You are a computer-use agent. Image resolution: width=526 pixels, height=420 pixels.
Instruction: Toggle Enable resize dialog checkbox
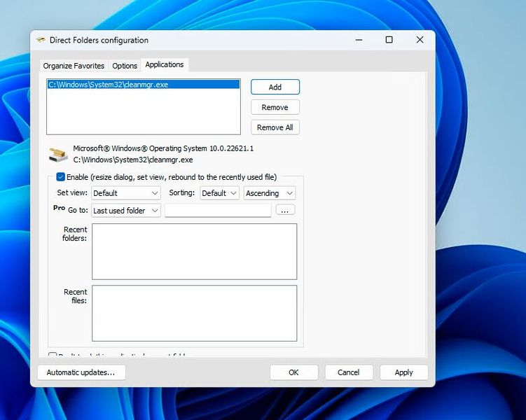point(60,177)
